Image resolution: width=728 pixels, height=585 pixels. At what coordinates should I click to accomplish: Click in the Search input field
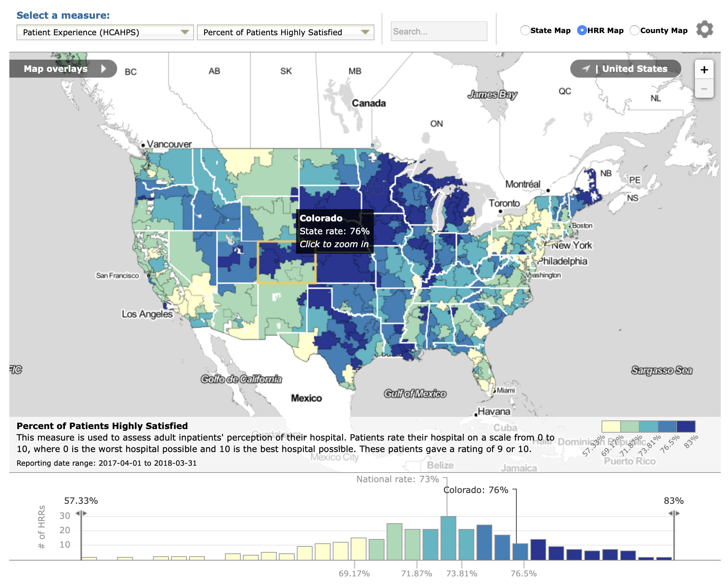438,32
